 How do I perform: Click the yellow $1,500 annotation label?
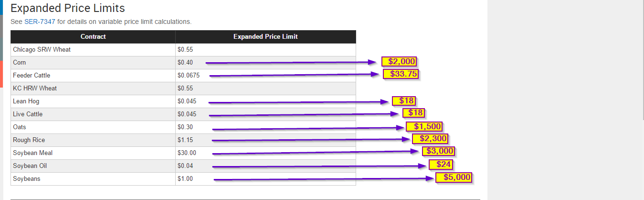coord(424,126)
